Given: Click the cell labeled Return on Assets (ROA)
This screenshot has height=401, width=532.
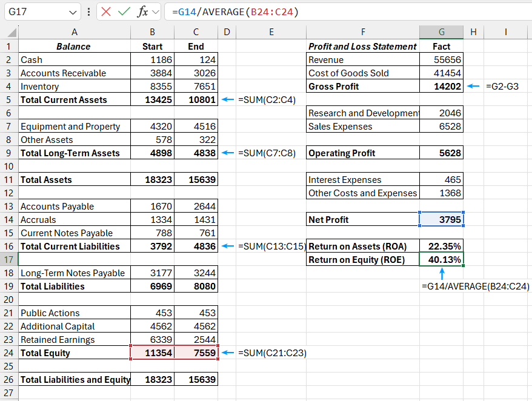Looking at the screenshot, I should click(x=363, y=246).
